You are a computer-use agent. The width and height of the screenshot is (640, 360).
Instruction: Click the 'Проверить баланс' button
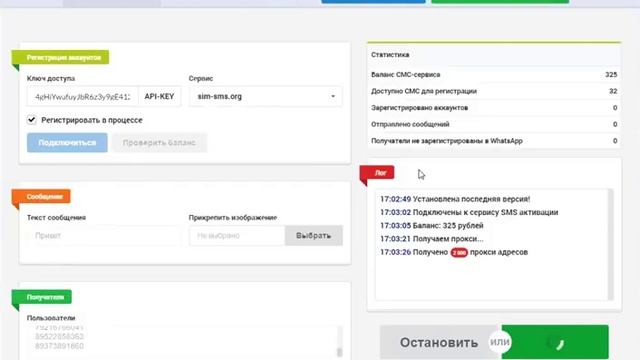159,142
